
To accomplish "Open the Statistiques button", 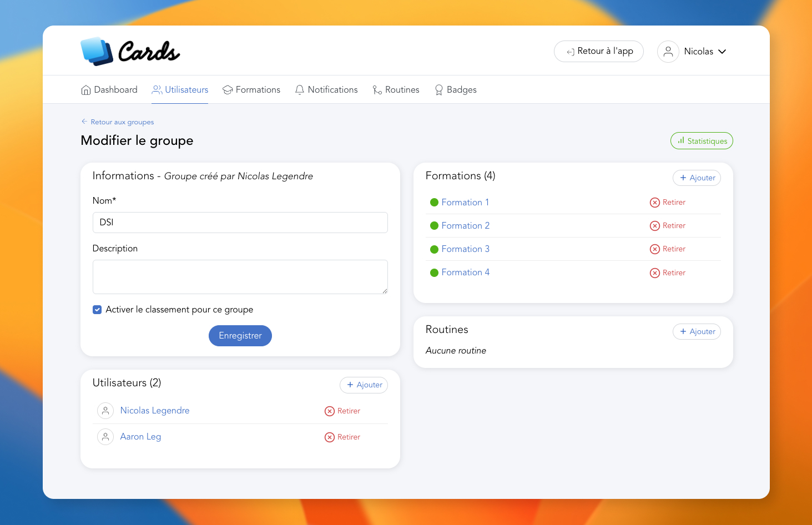I will pyautogui.click(x=702, y=141).
